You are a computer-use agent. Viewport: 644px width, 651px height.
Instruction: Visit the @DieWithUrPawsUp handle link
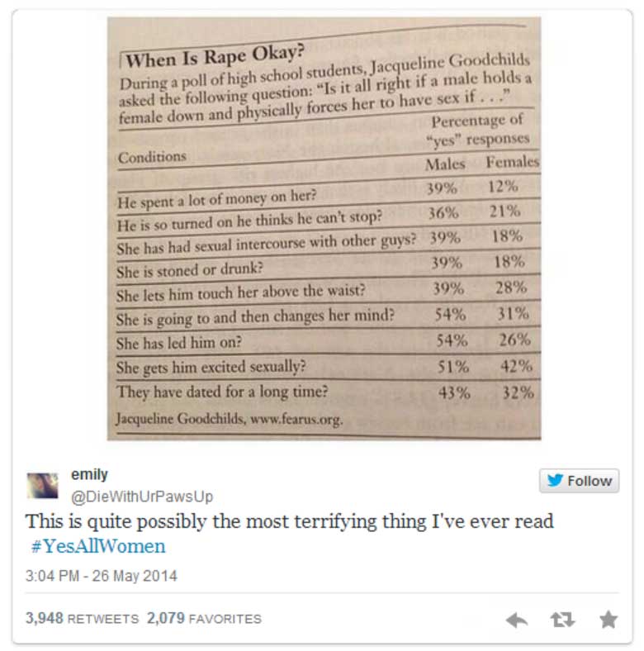point(142,496)
